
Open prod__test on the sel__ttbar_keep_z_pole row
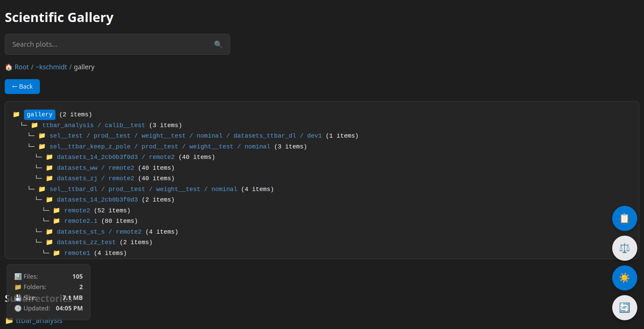(x=160, y=146)
